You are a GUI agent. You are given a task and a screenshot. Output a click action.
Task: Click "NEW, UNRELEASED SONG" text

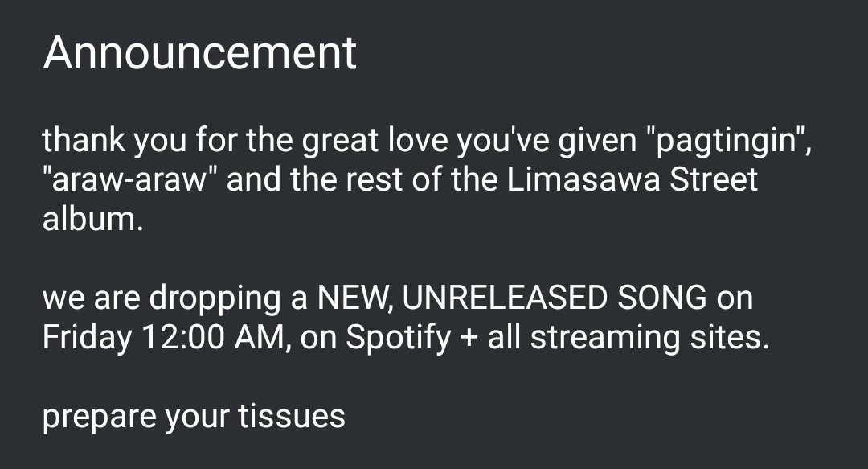click(x=511, y=298)
